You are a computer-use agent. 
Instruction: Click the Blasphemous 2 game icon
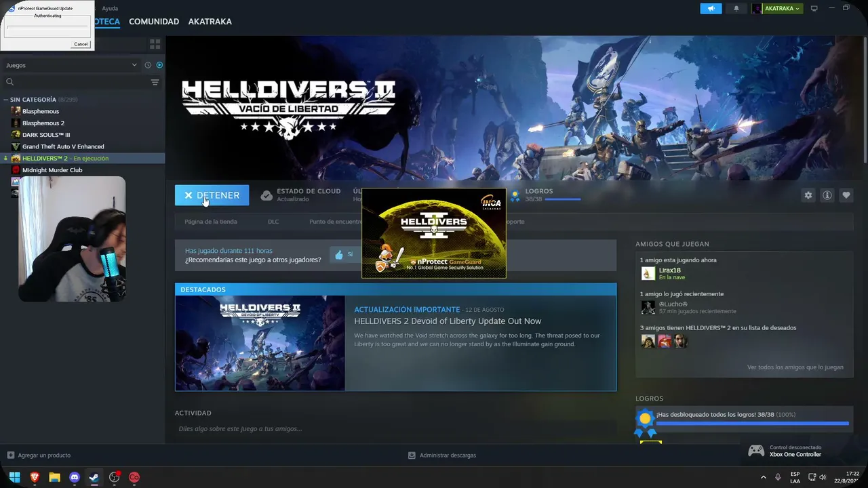click(16, 123)
